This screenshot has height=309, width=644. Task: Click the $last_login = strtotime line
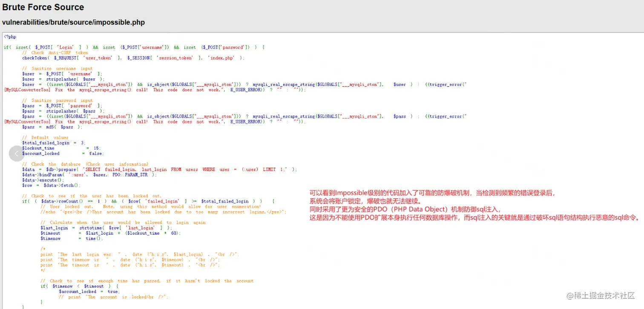tap(106, 228)
